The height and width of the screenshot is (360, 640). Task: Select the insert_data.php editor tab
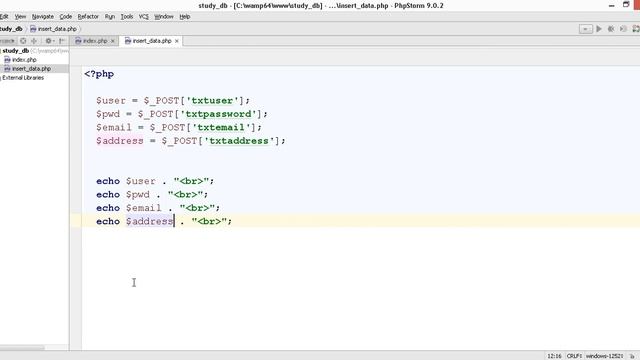point(151,41)
